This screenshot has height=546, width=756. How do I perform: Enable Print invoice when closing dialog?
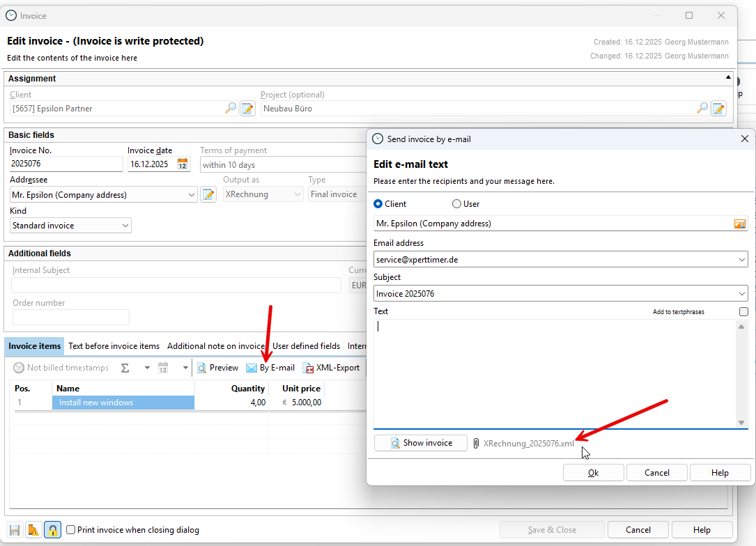[71, 530]
